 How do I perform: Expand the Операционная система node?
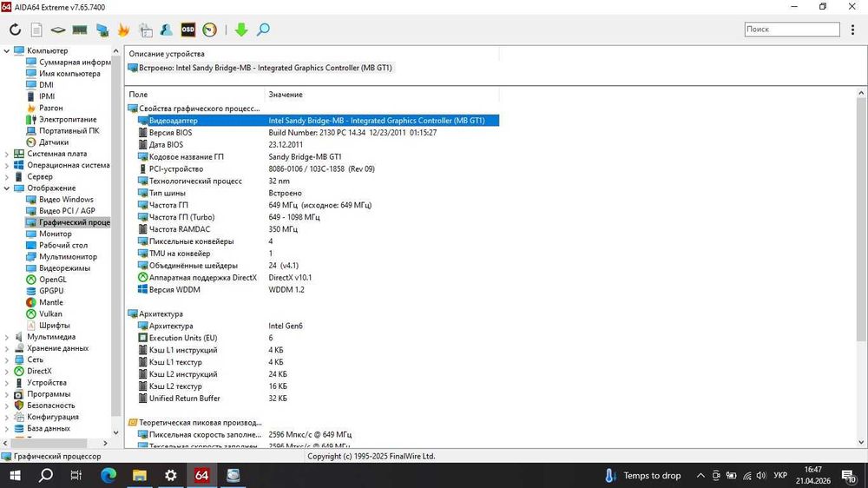(7, 165)
